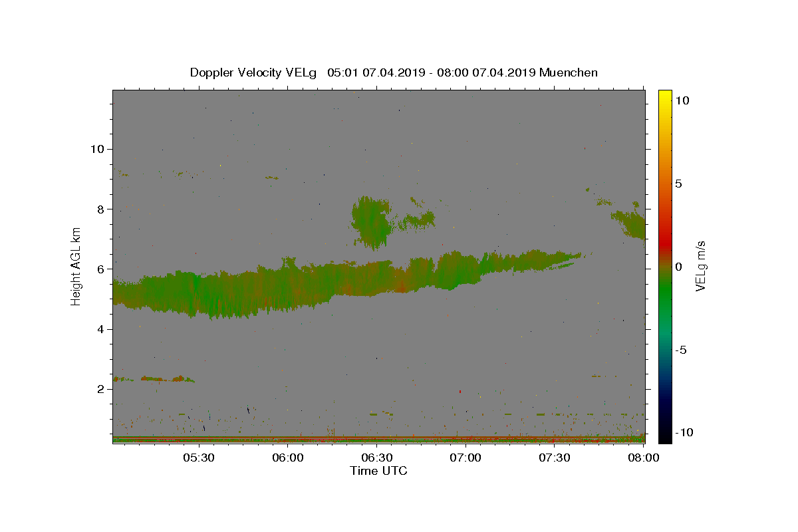Click the 'Time UTC' axis label
Screen dimensions: 798x532
(x=378, y=471)
